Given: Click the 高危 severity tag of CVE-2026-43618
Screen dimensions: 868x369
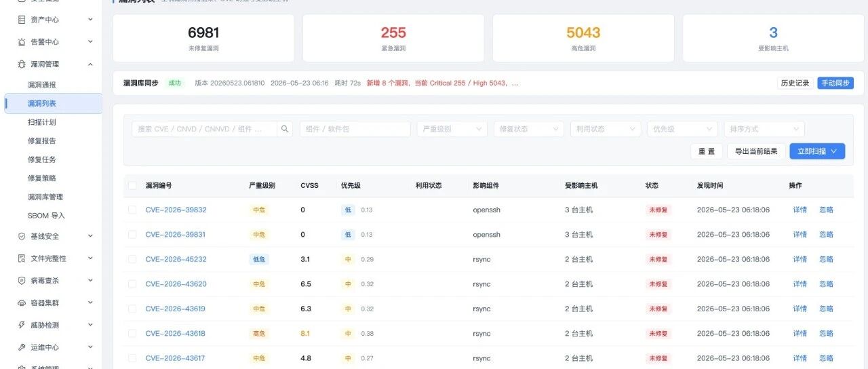Looking at the screenshot, I should pos(259,334).
